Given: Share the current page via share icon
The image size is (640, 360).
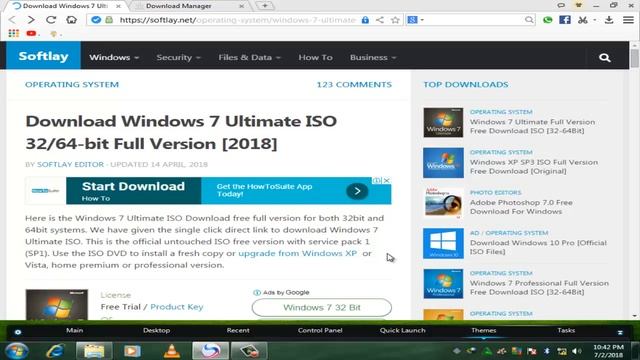Looking at the screenshot, I should tap(380, 20).
